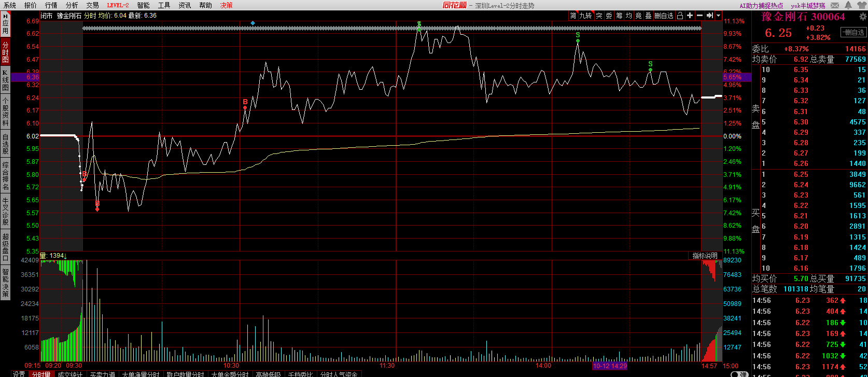Open the 工具 menu

coord(164,5)
